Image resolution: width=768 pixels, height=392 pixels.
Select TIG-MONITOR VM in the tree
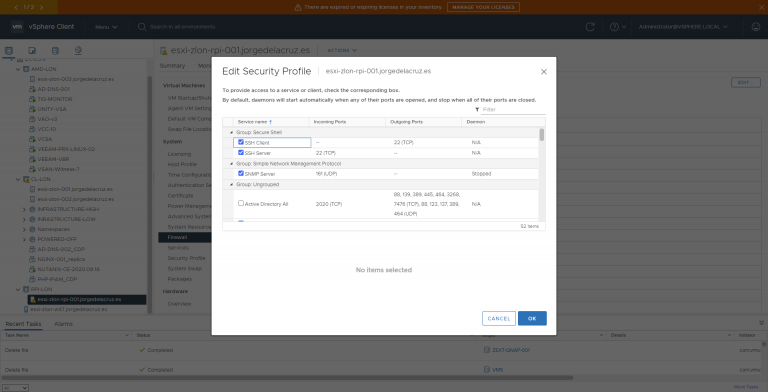55,99
